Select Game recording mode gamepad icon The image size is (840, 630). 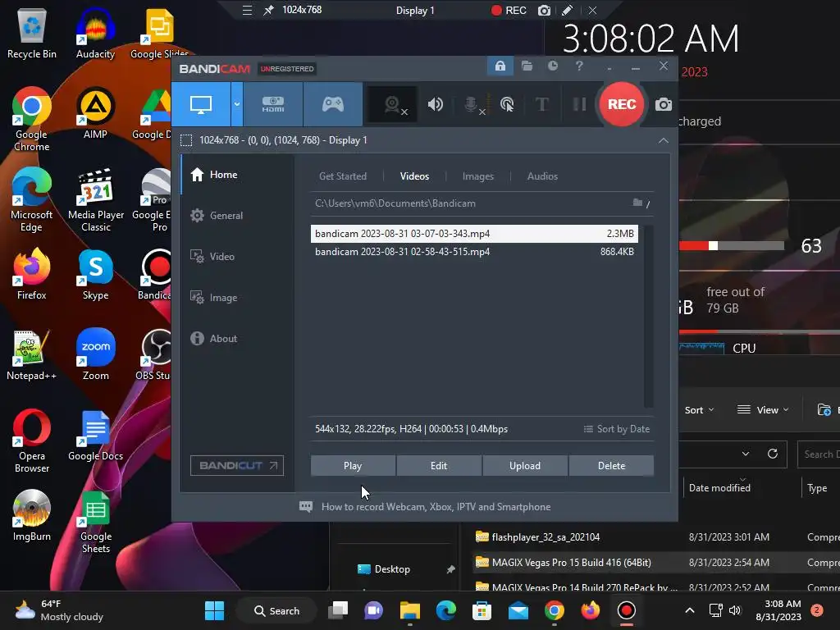point(333,104)
